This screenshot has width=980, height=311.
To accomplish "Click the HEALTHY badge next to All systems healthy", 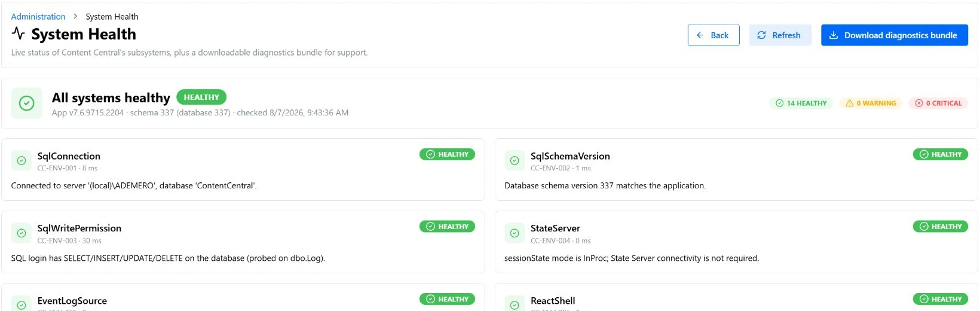I will (x=201, y=97).
